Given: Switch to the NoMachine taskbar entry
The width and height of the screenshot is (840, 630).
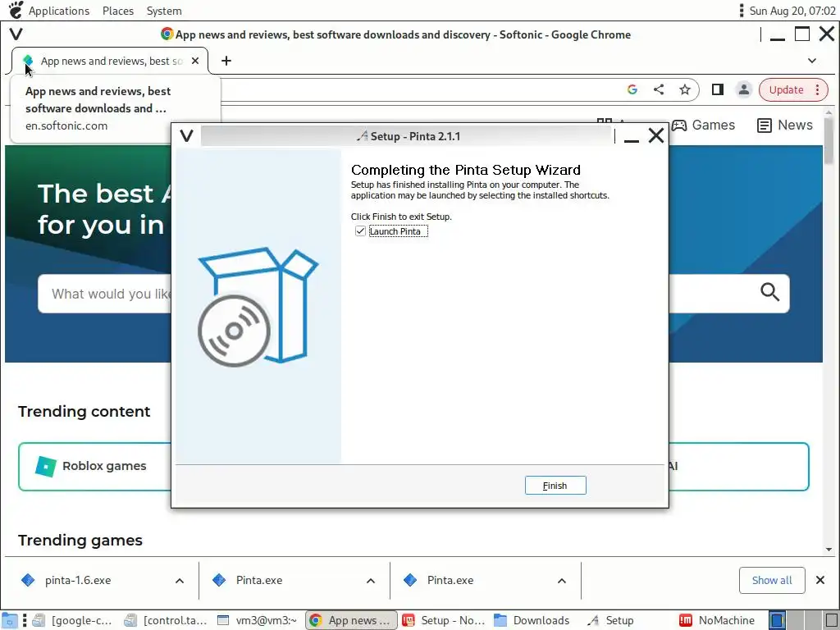Looking at the screenshot, I should (717, 620).
